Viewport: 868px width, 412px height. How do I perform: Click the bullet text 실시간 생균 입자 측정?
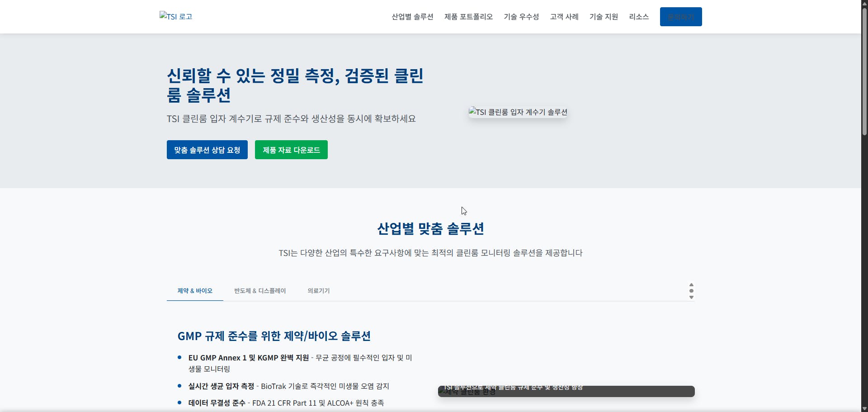(x=221, y=386)
